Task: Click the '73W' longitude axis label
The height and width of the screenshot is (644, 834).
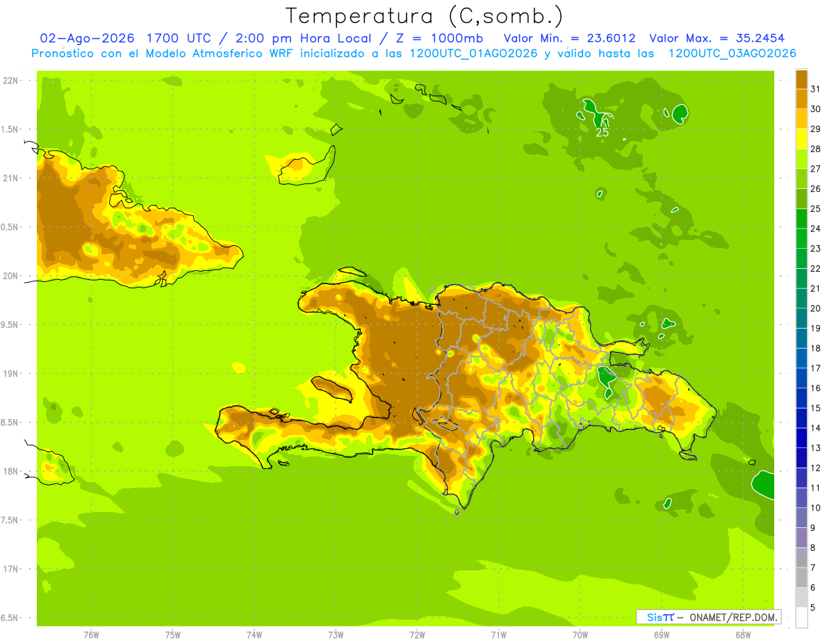Action: [336, 634]
